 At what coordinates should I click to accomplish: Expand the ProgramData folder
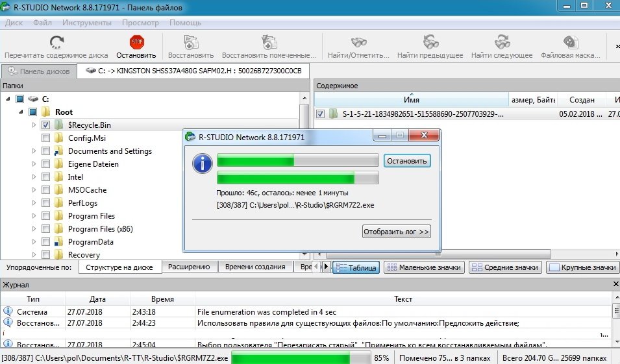(x=34, y=241)
